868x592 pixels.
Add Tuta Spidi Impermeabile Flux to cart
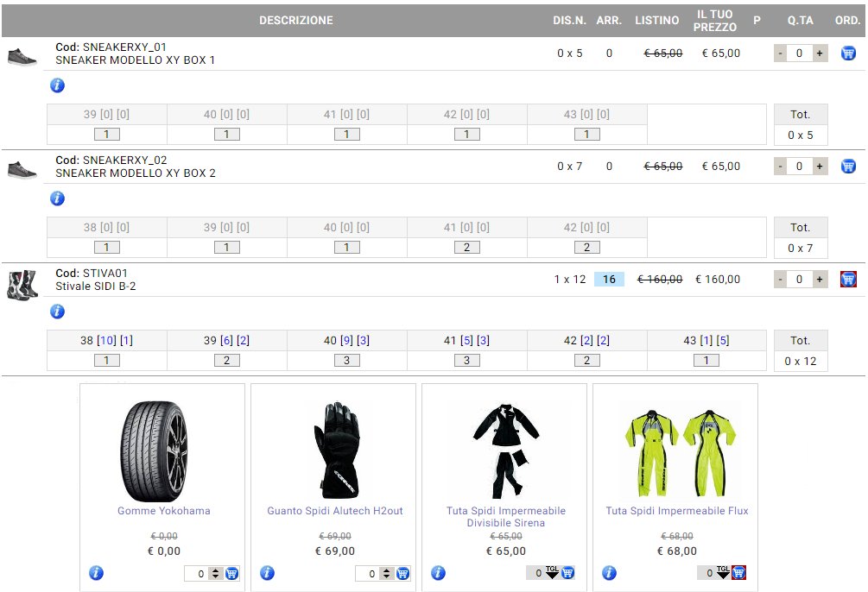(x=738, y=573)
